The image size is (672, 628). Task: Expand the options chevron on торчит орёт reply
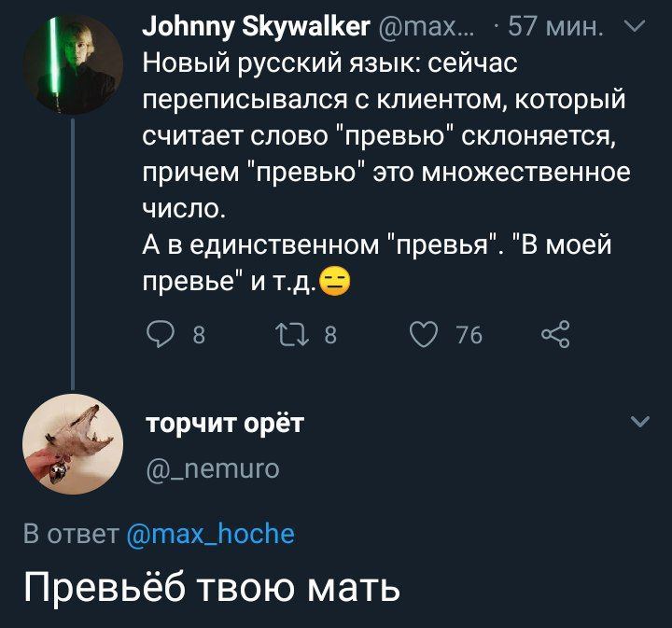point(640,423)
